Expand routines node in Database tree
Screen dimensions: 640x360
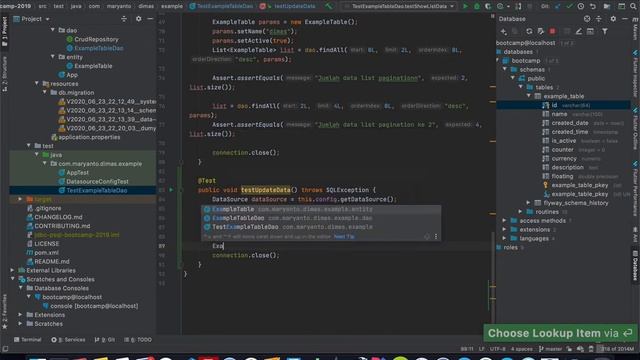point(520,212)
